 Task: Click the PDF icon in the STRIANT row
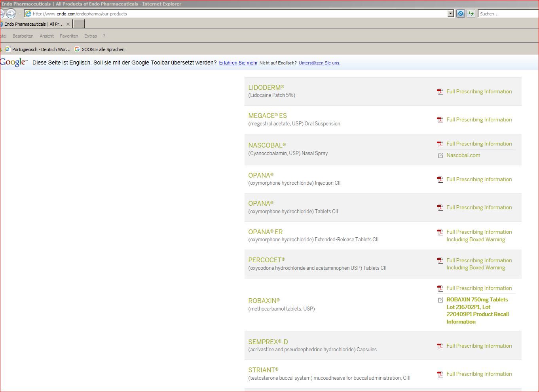[x=440, y=374]
